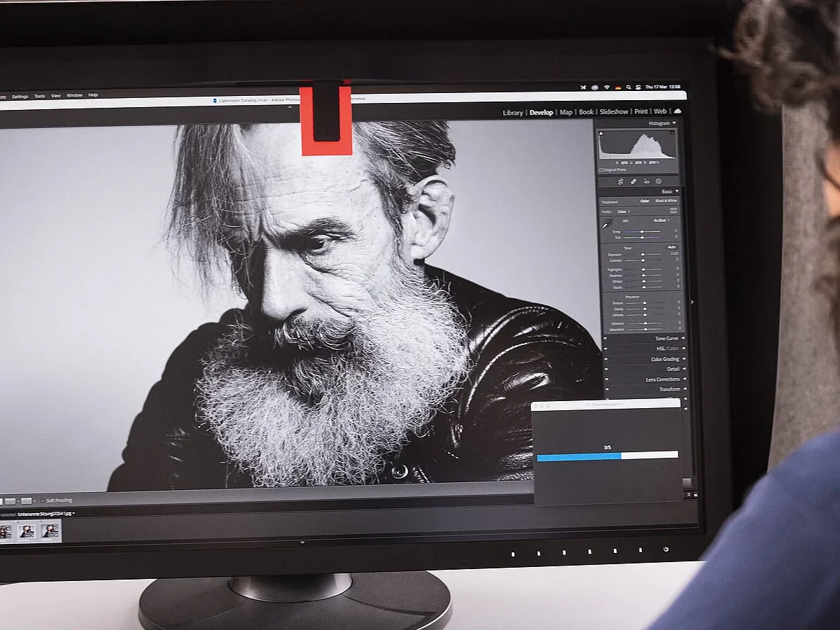The image size is (840, 630).
Task: Toggle histogram shadow clipping triangle indicator
Action: 601,133
